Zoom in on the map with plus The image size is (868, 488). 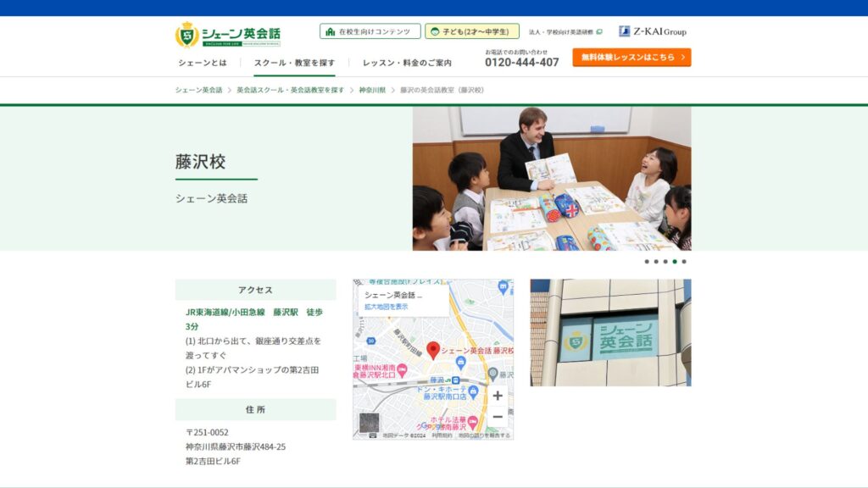(x=497, y=396)
